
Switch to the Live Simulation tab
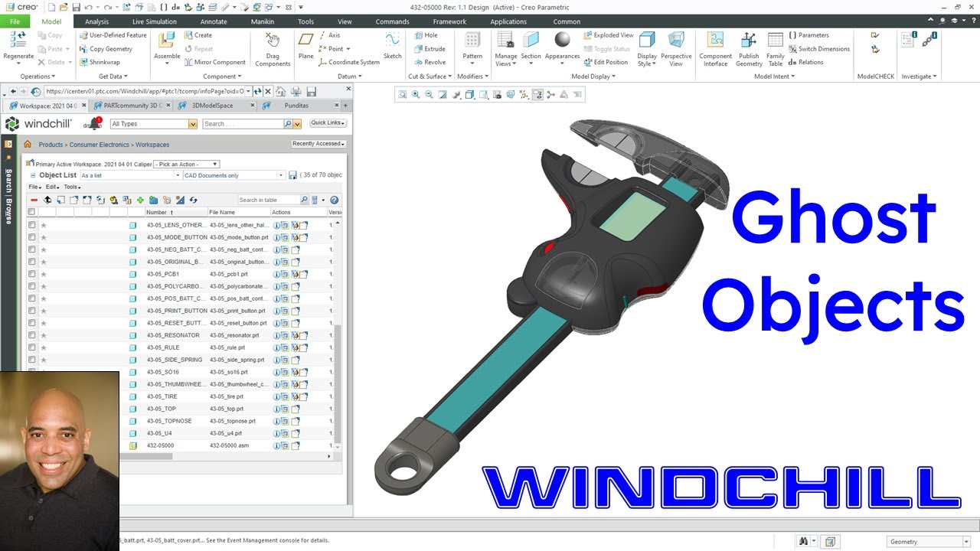click(154, 21)
